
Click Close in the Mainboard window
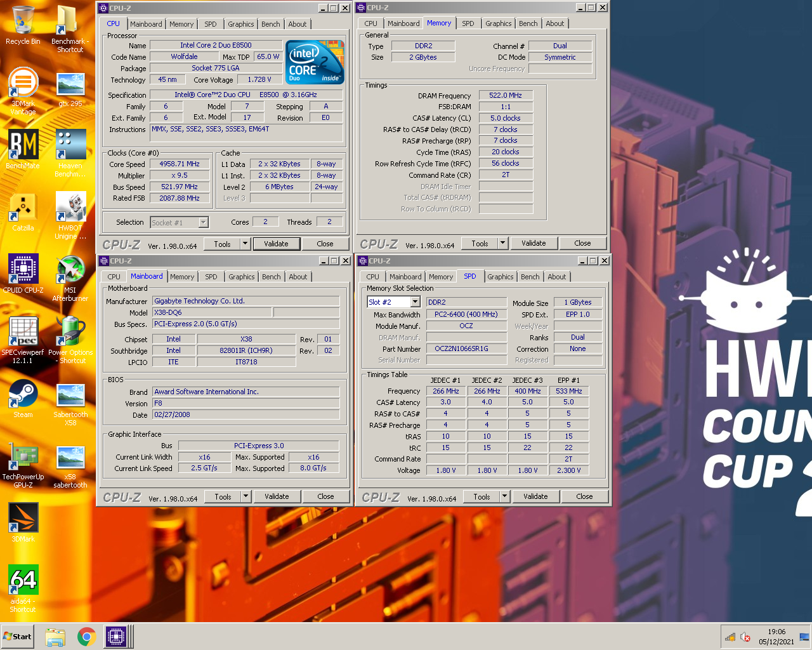326,496
